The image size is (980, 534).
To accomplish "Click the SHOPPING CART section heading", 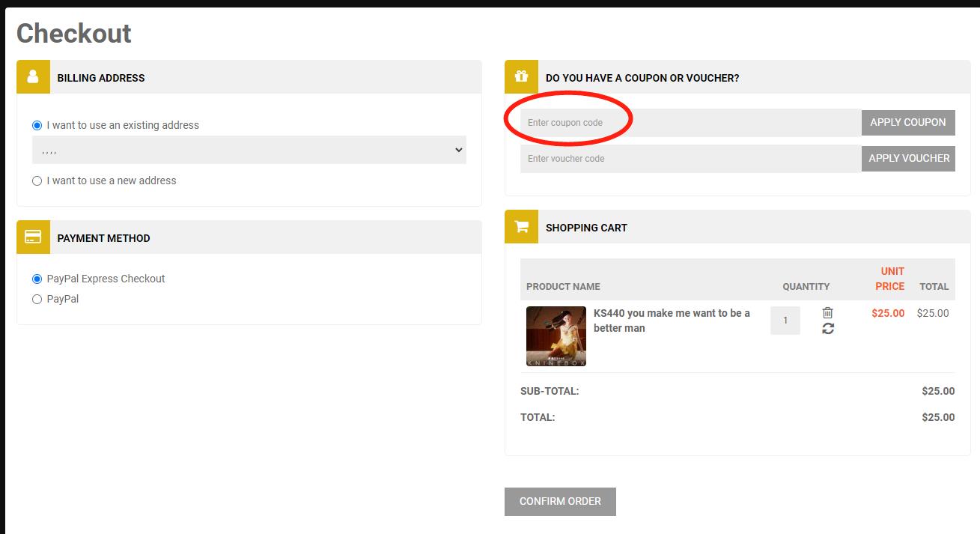I will click(x=586, y=228).
